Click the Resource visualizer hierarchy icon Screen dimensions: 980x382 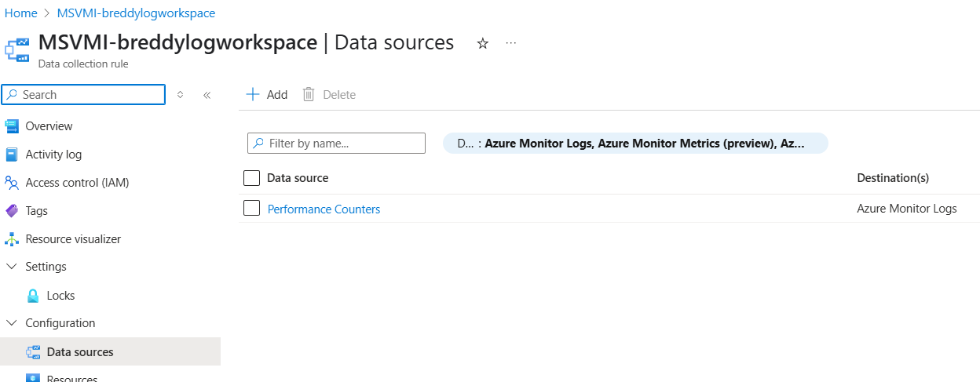(11, 239)
